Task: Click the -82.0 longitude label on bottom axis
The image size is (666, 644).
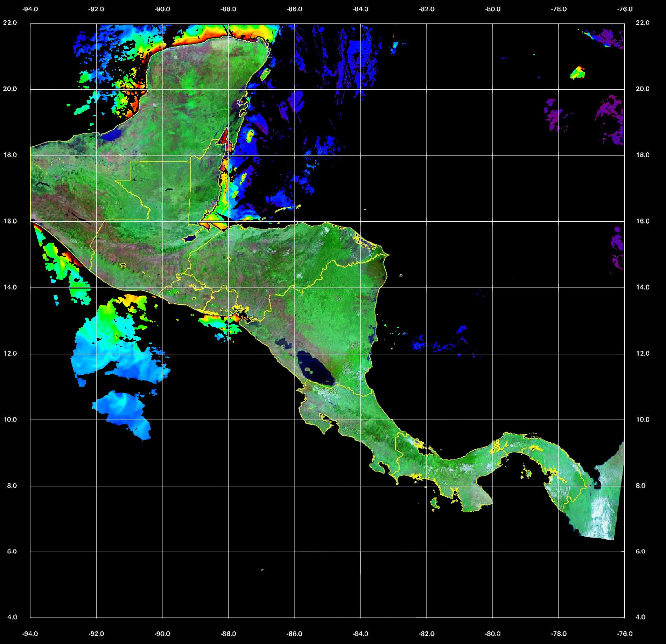Action: 427,634
